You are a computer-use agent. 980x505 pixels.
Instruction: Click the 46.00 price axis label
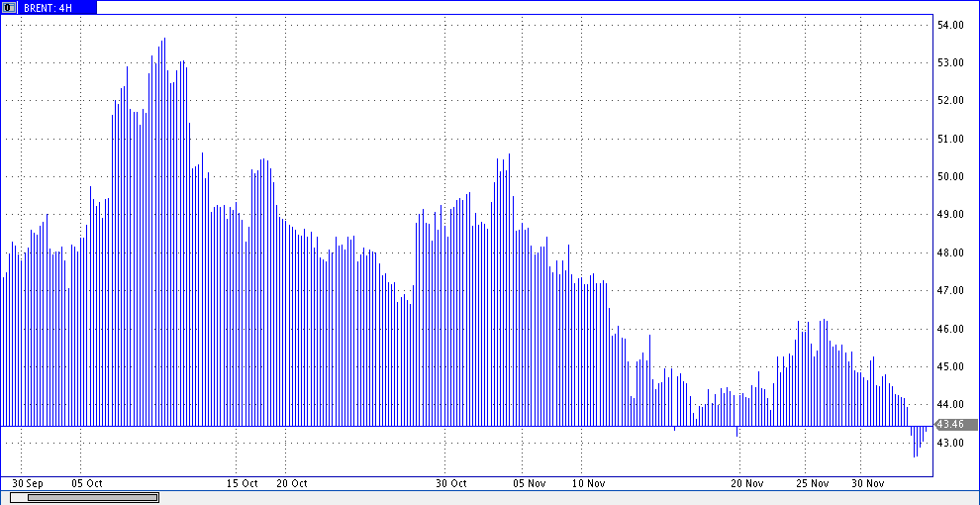coord(950,329)
